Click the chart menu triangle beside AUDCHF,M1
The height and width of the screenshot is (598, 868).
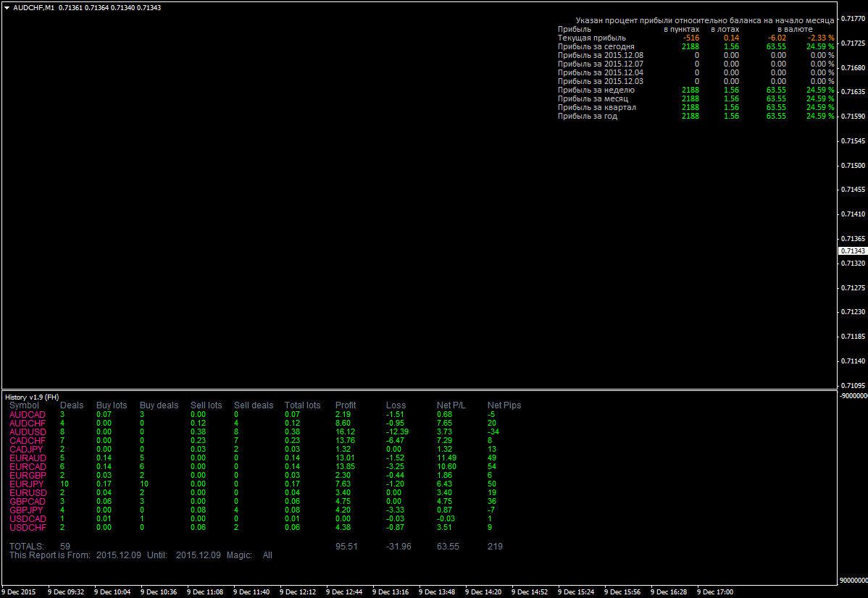(x=7, y=8)
